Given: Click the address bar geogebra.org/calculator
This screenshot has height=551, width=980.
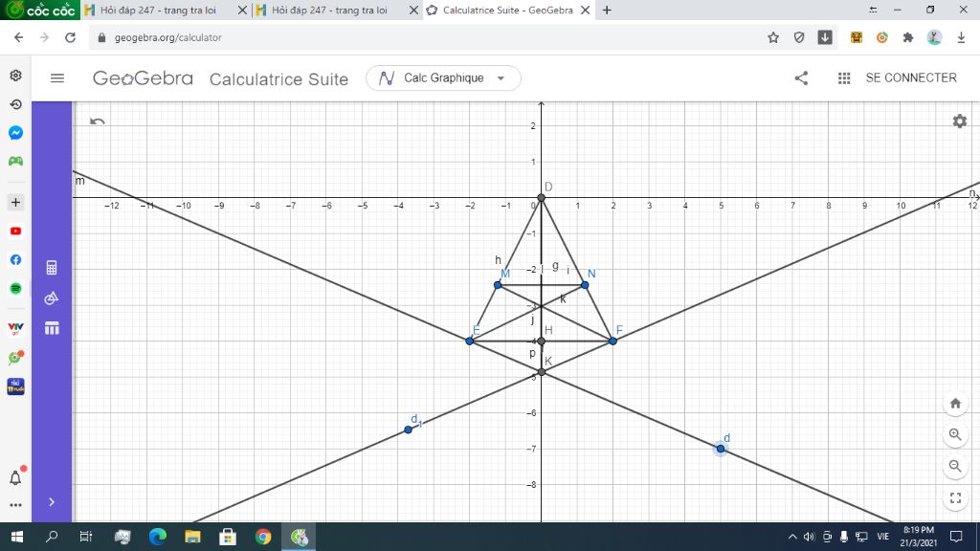Looking at the screenshot, I should click(168, 37).
